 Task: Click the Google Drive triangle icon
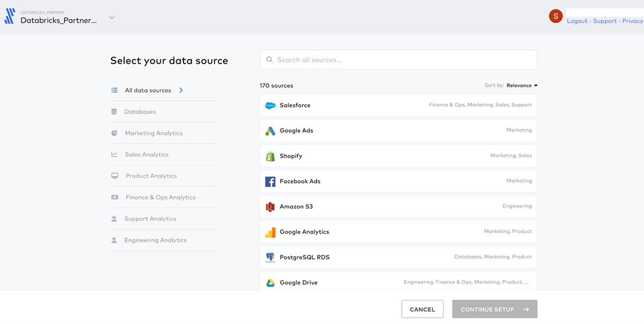pyautogui.click(x=270, y=283)
